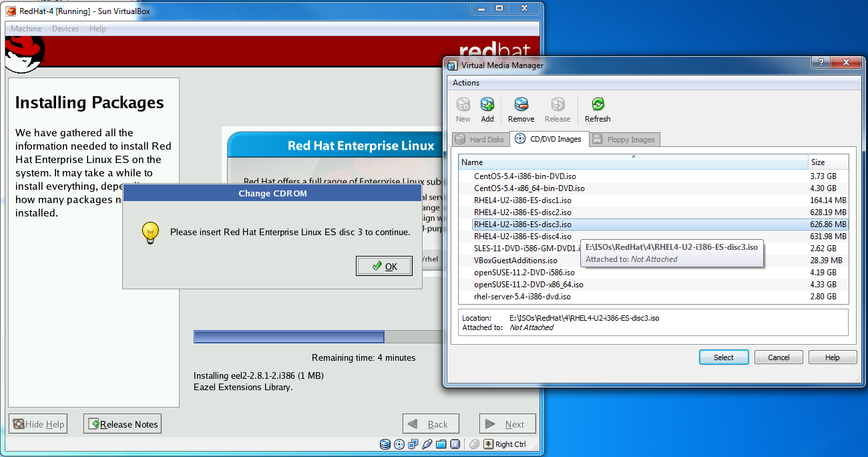This screenshot has height=457, width=868.
Task: Select RHEL4-U2-i386-ES-disc3.iso in the list
Action: coord(653,224)
